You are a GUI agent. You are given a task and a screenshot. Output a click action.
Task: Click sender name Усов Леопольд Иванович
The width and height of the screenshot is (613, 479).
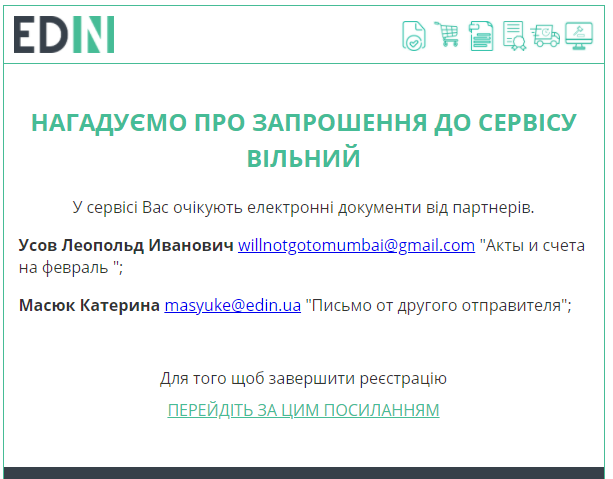coord(126,246)
